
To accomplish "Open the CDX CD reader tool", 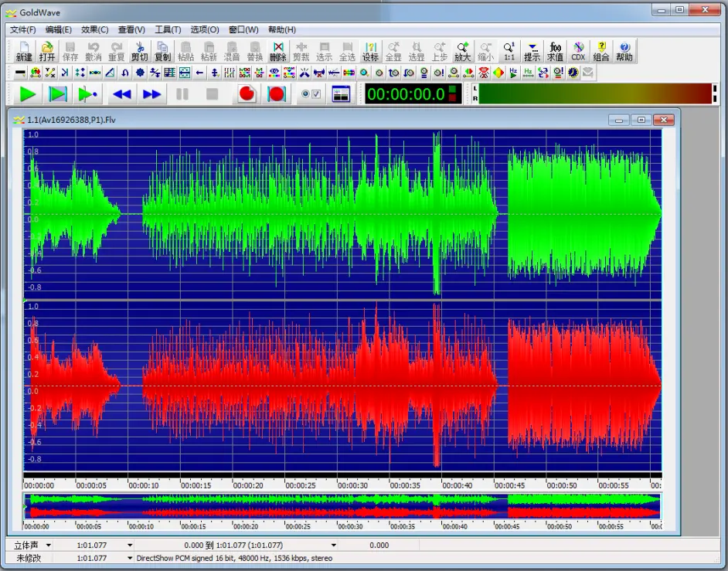I will click(579, 51).
